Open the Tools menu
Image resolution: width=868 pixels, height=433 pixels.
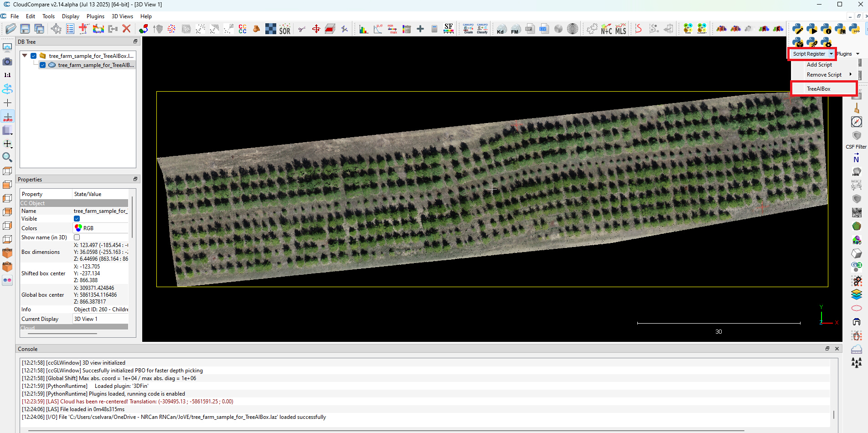point(48,16)
